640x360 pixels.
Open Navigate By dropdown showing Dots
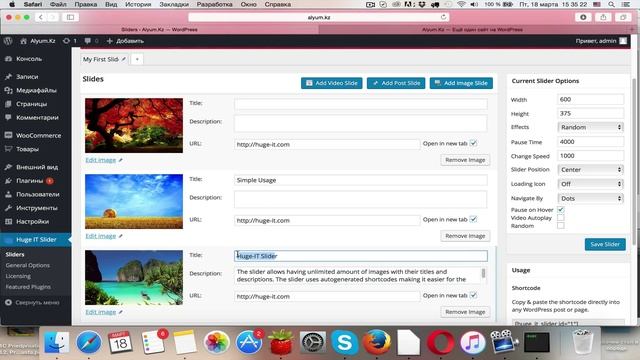[590, 198]
